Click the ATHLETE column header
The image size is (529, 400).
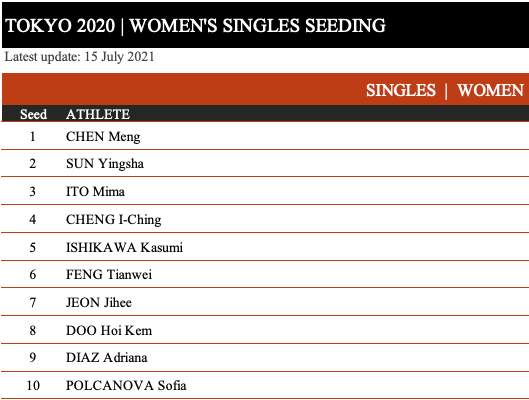pyautogui.click(x=98, y=114)
